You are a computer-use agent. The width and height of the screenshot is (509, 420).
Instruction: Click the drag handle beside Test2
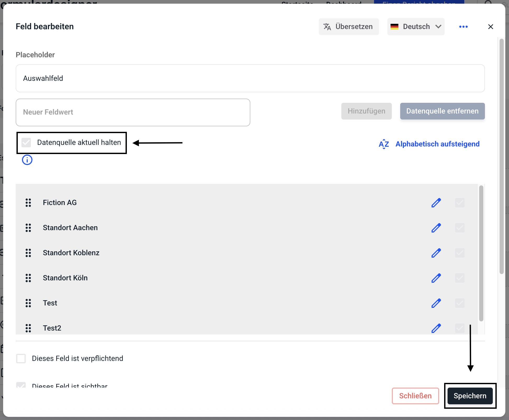(28, 328)
